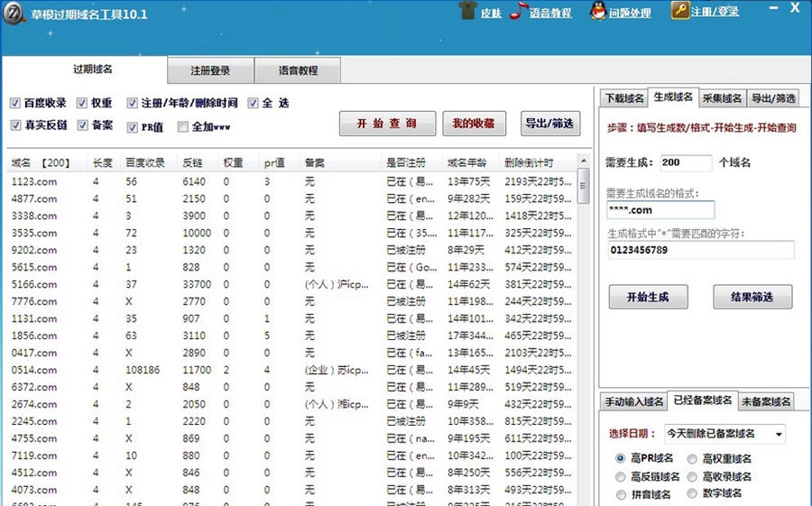The width and height of the screenshot is (812, 506).
Task: Sort the list by the 百度收录 column header
Action: point(144,163)
